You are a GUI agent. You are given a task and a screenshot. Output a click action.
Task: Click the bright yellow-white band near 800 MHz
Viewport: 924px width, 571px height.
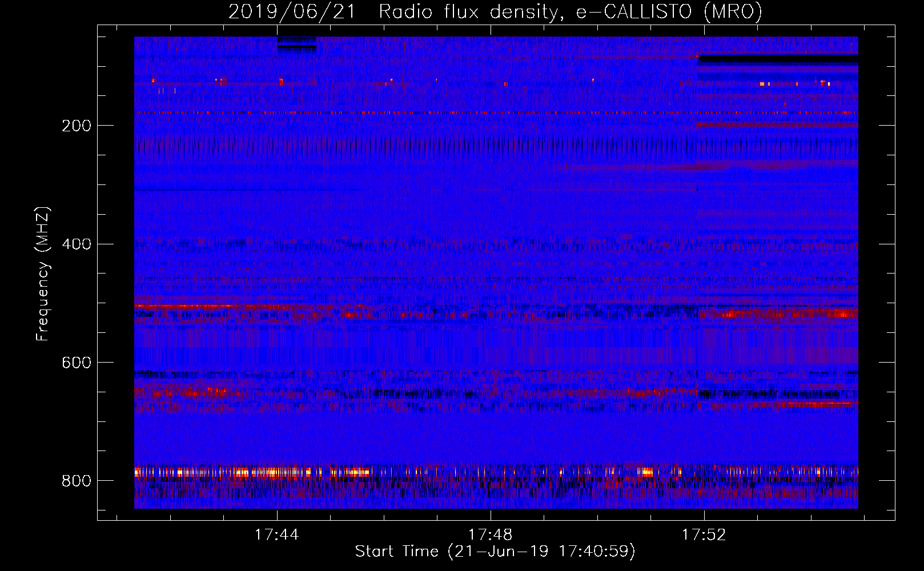tap(496, 472)
